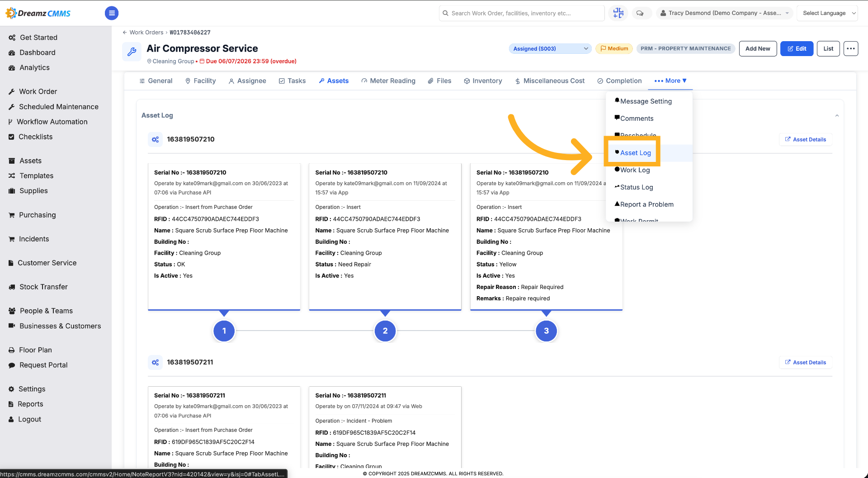Switch to the Tasks tab
This screenshot has height=478, width=868.
click(x=292, y=80)
